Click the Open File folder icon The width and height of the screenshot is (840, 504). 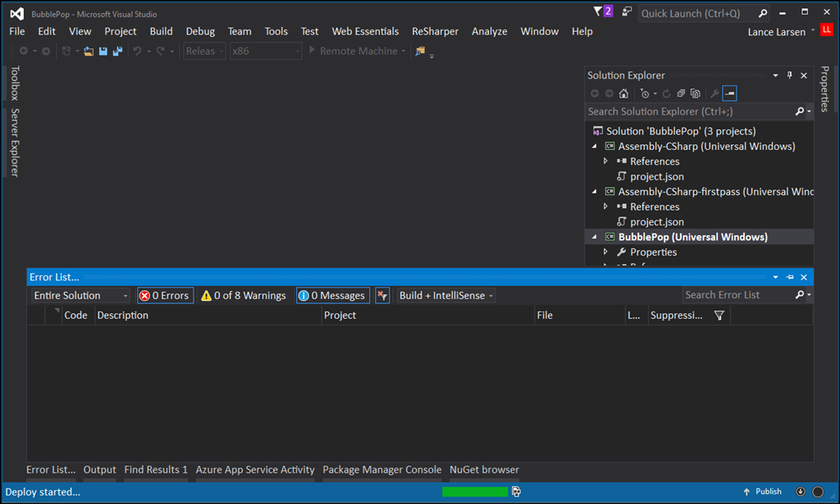(89, 52)
